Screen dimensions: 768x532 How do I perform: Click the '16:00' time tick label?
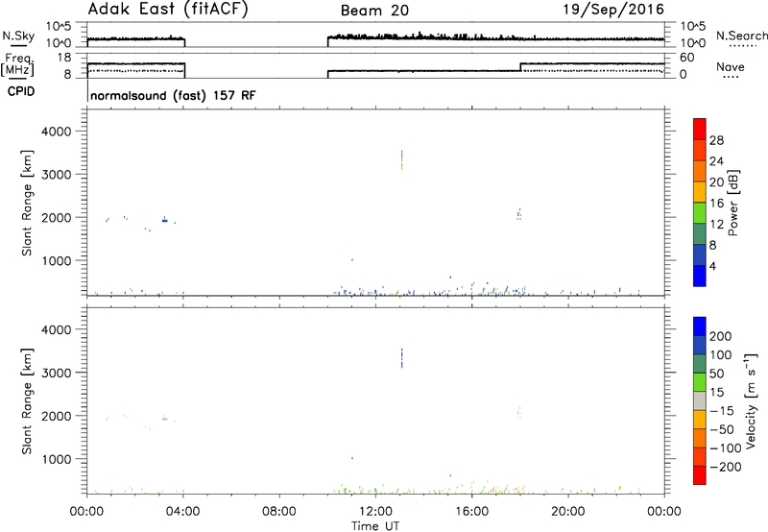(x=471, y=512)
